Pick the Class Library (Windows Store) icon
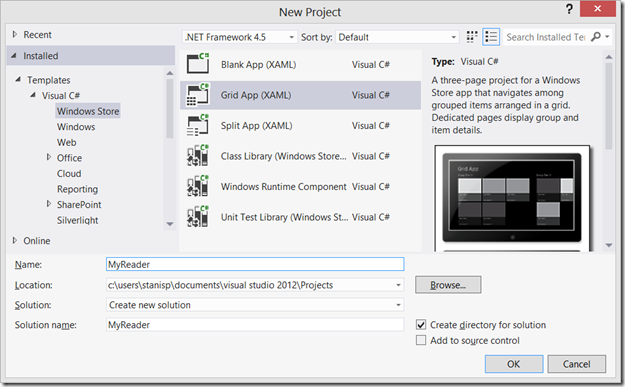Image resolution: width=625 pixels, height=387 pixels. (x=198, y=155)
